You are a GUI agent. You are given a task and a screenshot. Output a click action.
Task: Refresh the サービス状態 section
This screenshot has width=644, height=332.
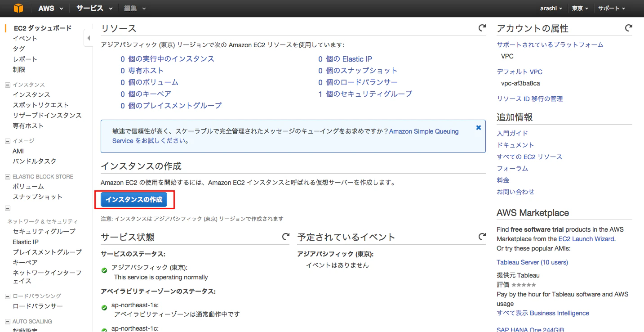(285, 236)
